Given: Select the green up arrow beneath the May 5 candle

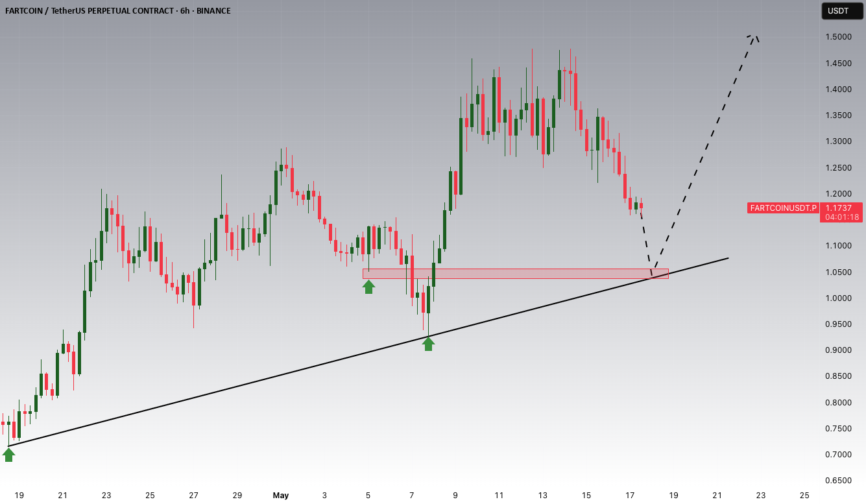Looking at the screenshot, I should click(x=368, y=287).
